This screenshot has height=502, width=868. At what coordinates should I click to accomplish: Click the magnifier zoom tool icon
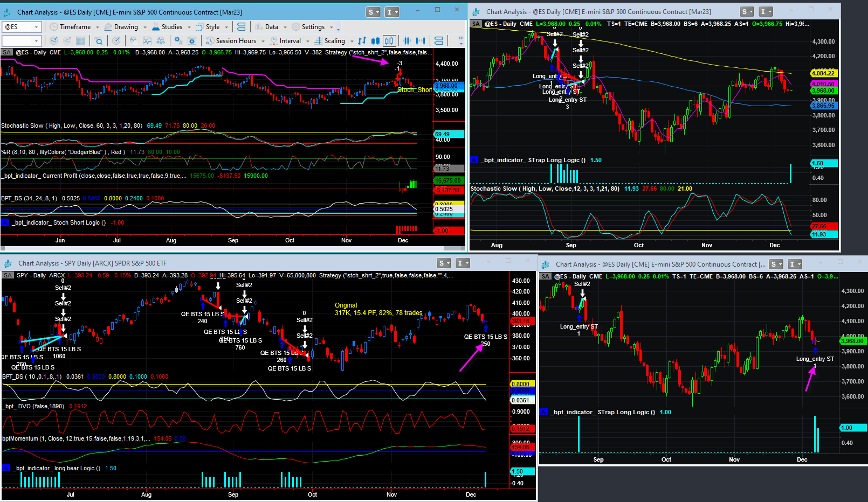98,40
